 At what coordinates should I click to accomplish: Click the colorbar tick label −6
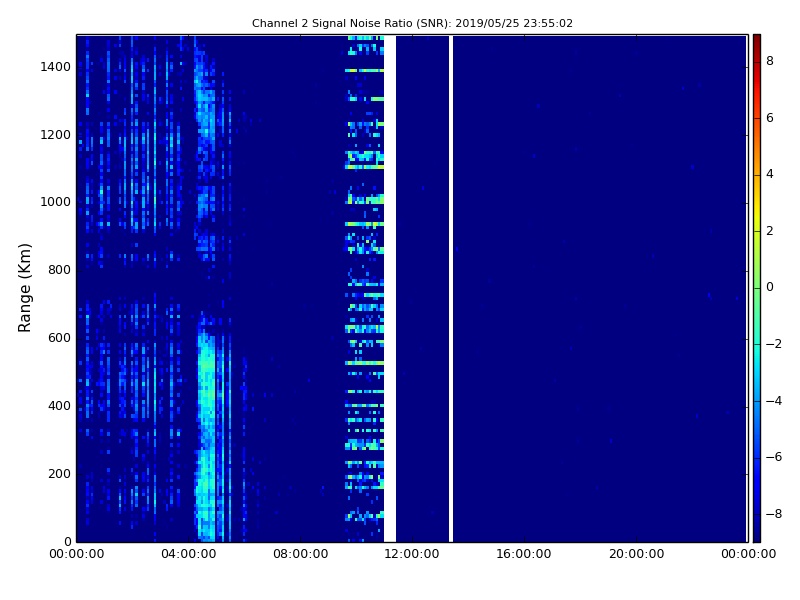pyautogui.click(x=773, y=457)
